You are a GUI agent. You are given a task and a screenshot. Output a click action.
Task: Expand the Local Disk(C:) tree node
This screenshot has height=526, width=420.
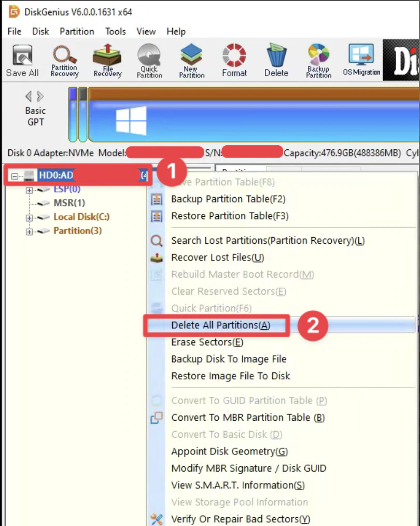pyautogui.click(x=29, y=218)
